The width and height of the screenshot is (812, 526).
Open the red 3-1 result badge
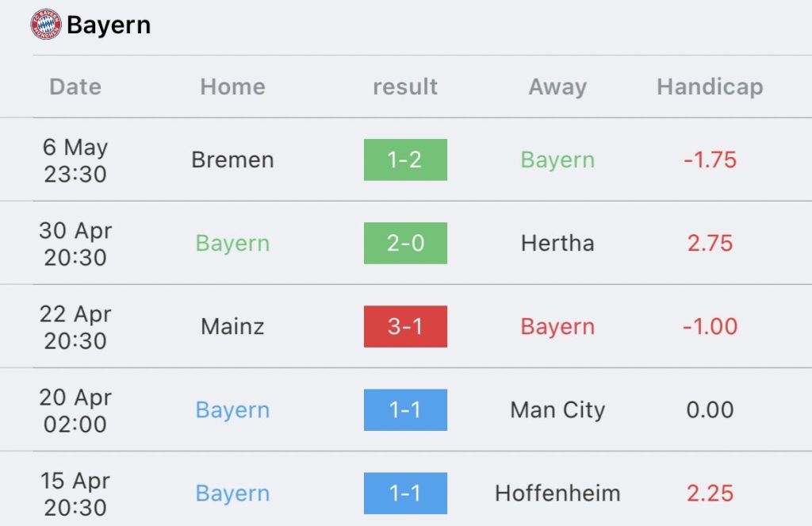pos(405,326)
